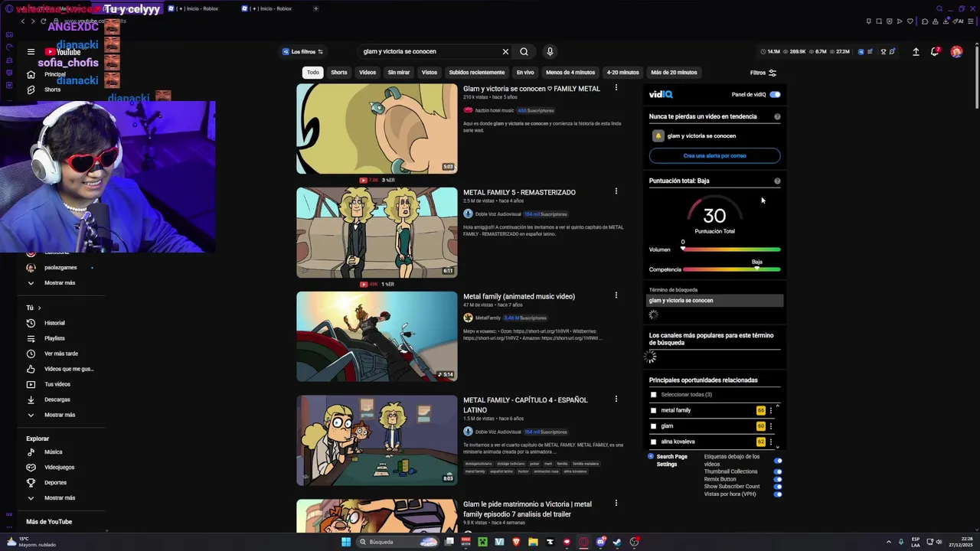Viewport: 980px width, 551px height.
Task: Open Discord from the taskbar
Action: click(601, 542)
